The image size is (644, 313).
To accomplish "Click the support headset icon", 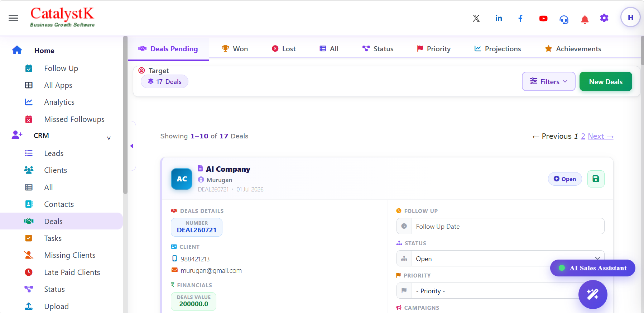I will [564, 19].
